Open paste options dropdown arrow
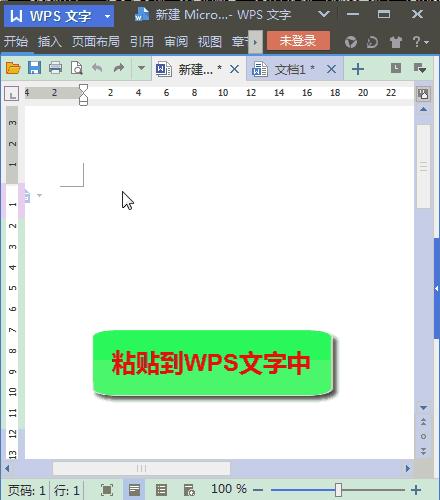The image size is (440, 500). [x=39, y=195]
